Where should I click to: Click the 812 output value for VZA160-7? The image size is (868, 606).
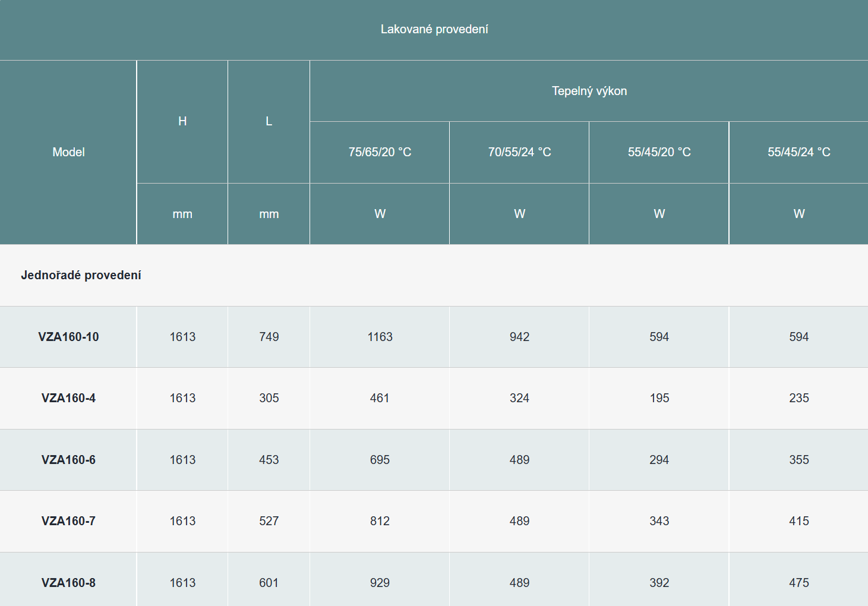380,521
